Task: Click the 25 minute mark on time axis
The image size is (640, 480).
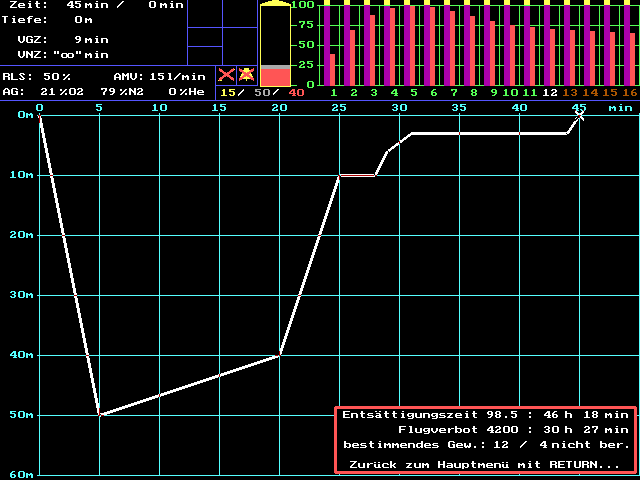Action: (x=339, y=107)
